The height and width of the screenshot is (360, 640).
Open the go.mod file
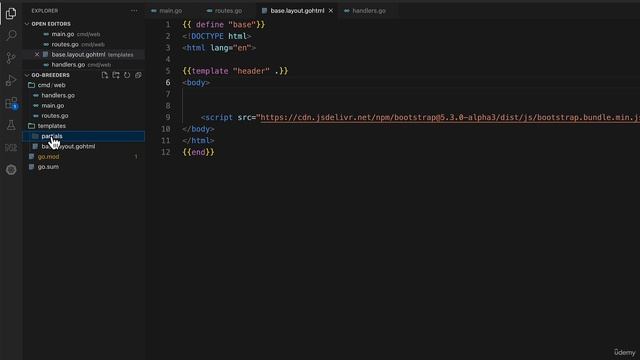[48, 157]
